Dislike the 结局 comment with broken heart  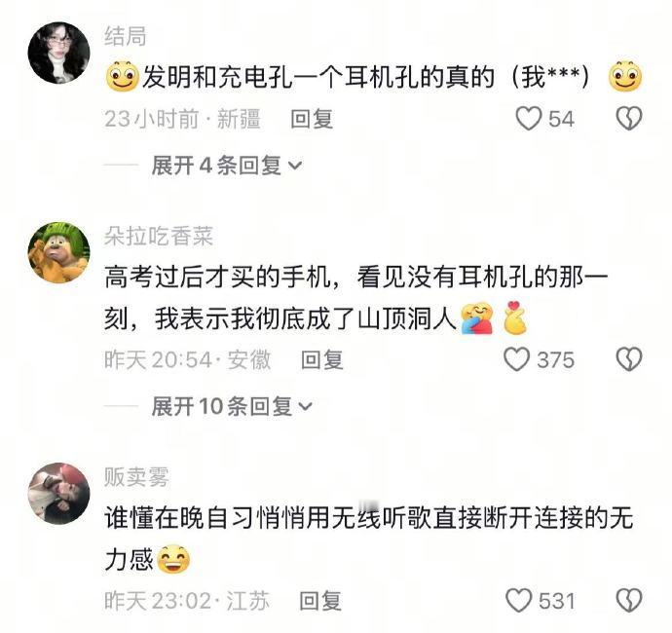click(x=629, y=118)
